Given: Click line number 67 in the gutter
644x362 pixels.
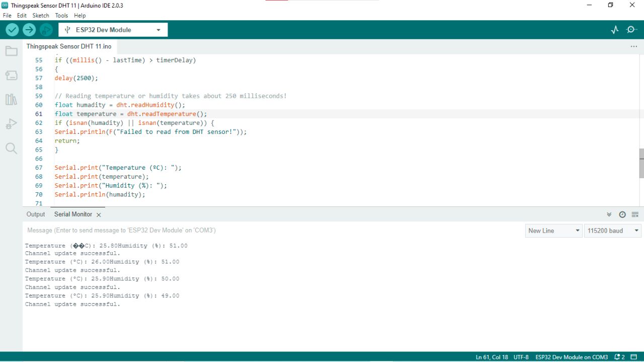Looking at the screenshot, I should (39, 168).
